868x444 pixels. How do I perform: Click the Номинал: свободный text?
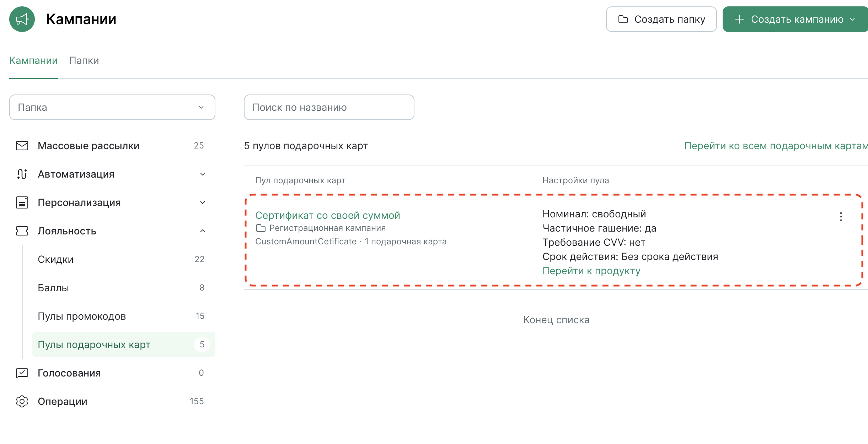pyautogui.click(x=594, y=214)
